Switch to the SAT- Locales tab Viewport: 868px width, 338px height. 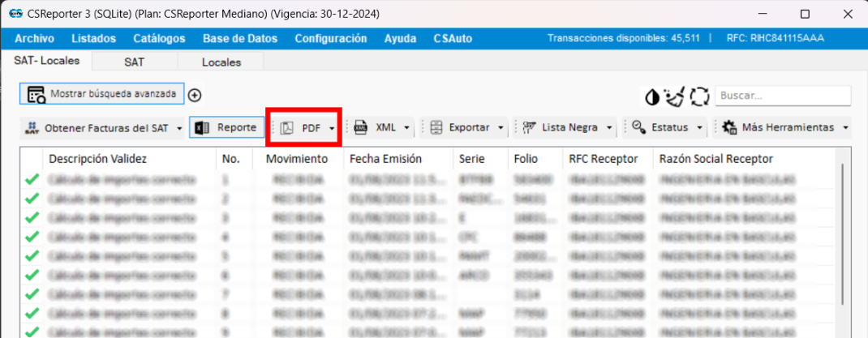coord(46,61)
